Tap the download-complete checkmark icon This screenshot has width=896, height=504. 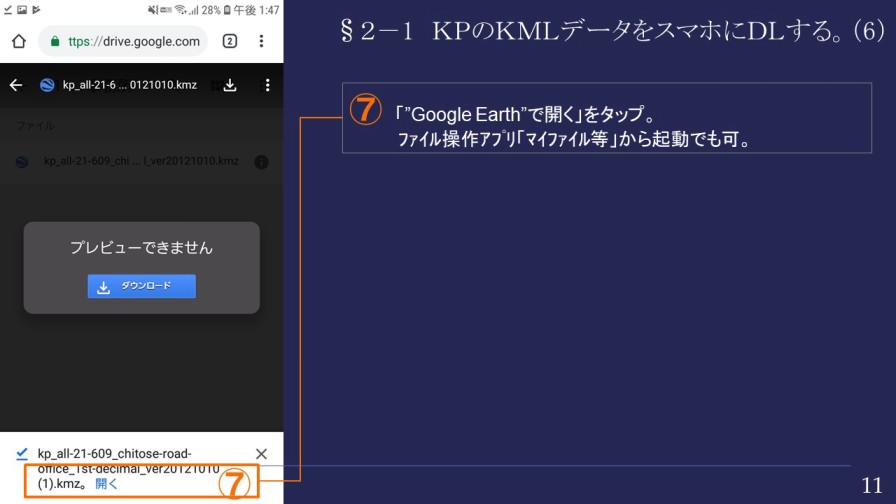22,453
